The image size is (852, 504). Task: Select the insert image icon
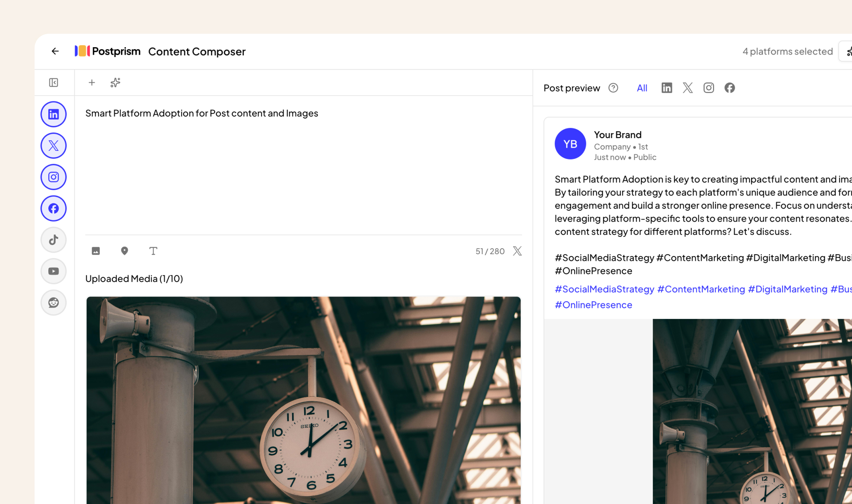(95, 251)
